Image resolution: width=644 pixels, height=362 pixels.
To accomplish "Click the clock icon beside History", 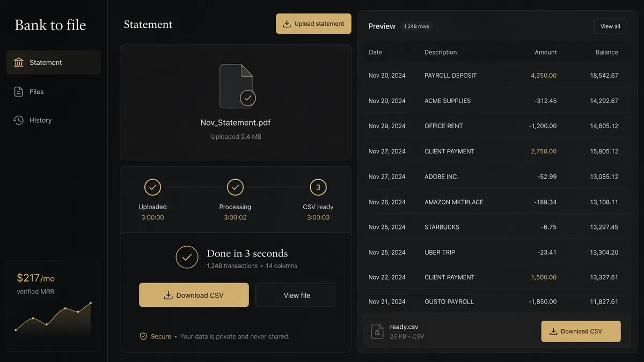I will (x=19, y=120).
